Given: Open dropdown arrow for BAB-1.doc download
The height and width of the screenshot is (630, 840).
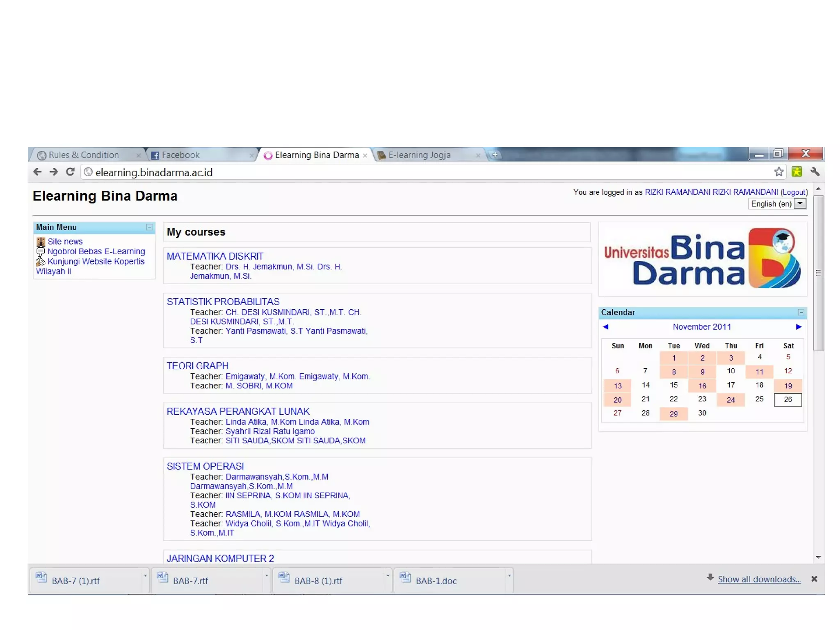Looking at the screenshot, I should [x=509, y=576].
